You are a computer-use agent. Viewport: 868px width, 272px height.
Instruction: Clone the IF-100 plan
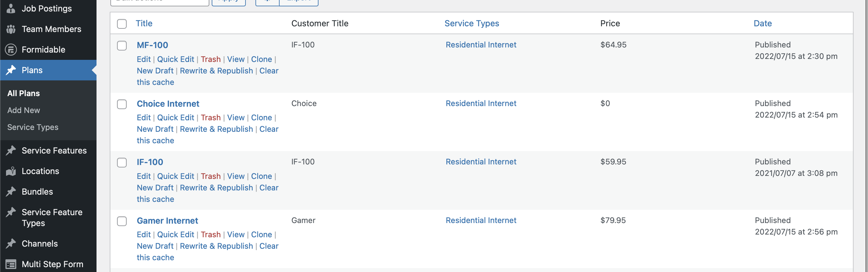point(261,176)
